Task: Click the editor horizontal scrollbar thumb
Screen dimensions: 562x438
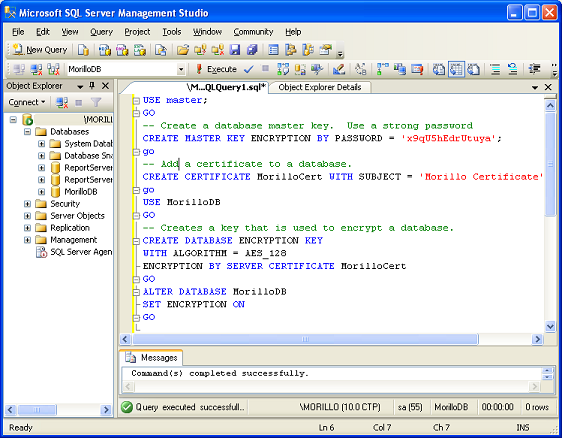Action: point(305,339)
